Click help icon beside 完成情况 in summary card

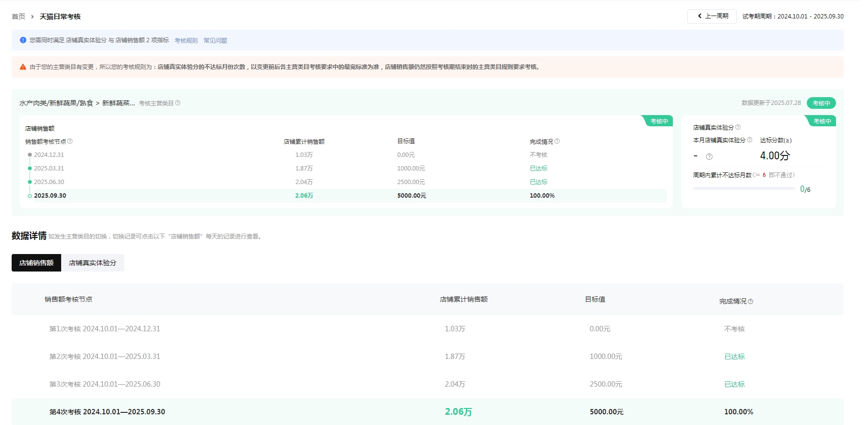557,141
